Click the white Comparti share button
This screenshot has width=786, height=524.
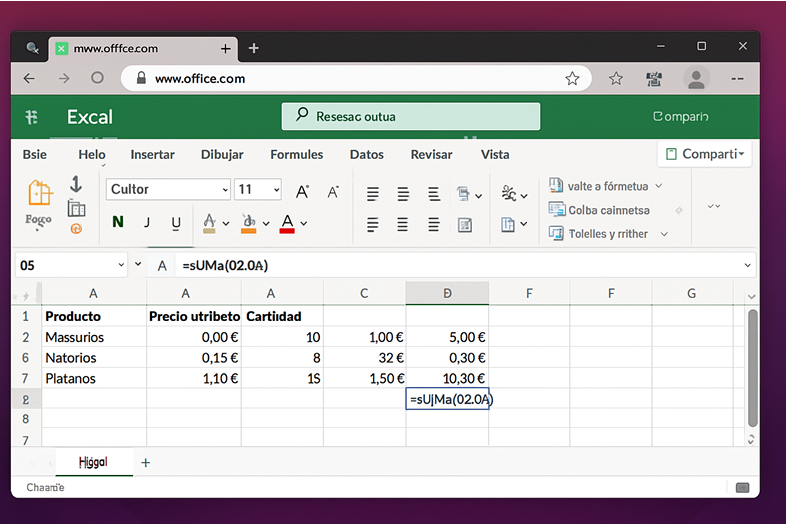coord(705,154)
